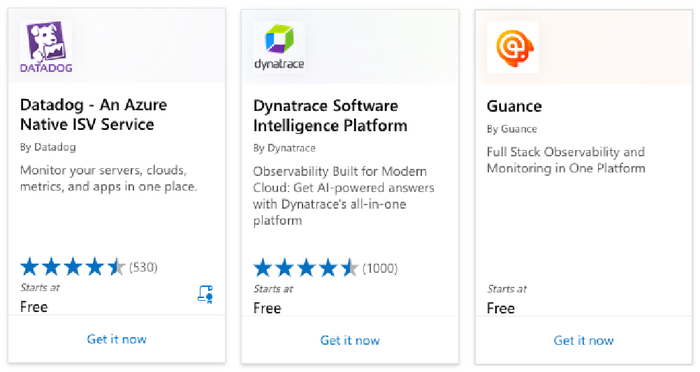Click the (530) review count
Image resolution: width=700 pixels, height=372 pixels.
click(143, 268)
